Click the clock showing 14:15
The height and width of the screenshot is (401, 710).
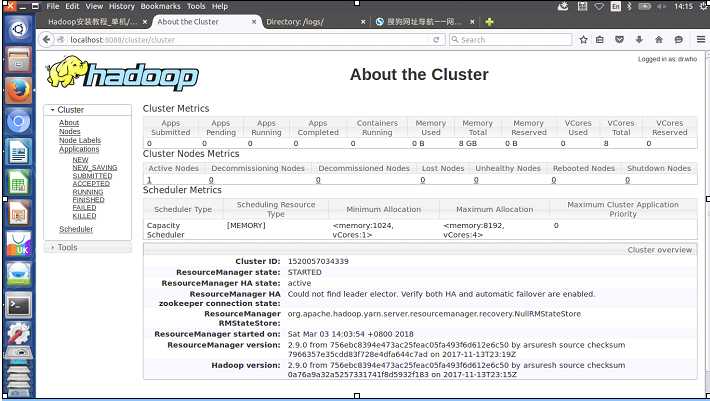(683, 6)
